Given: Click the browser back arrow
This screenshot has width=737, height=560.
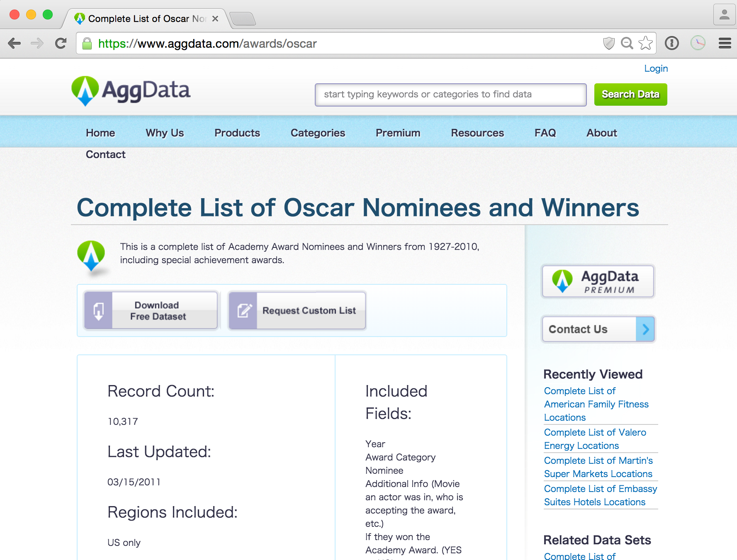Looking at the screenshot, I should point(15,43).
